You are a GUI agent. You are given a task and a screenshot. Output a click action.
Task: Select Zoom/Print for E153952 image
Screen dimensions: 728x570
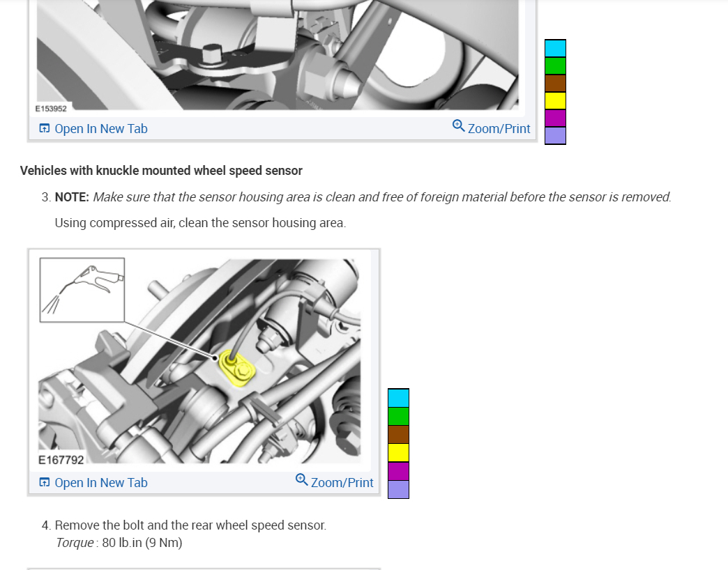[491, 127]
